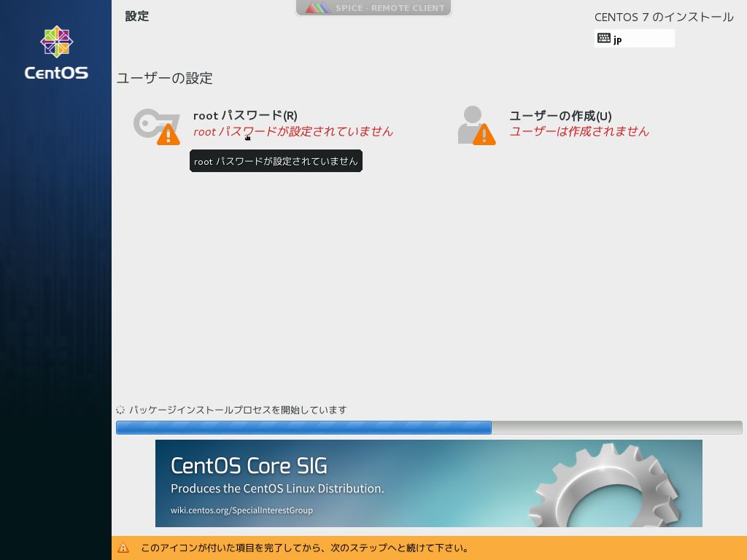Click the spinner next to package installation message

pyautogui.click(x=121, y=410)
